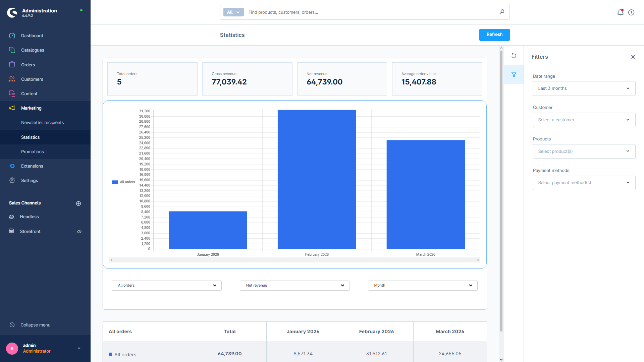Open the Select a customer dropdown

tap(584, 120)
